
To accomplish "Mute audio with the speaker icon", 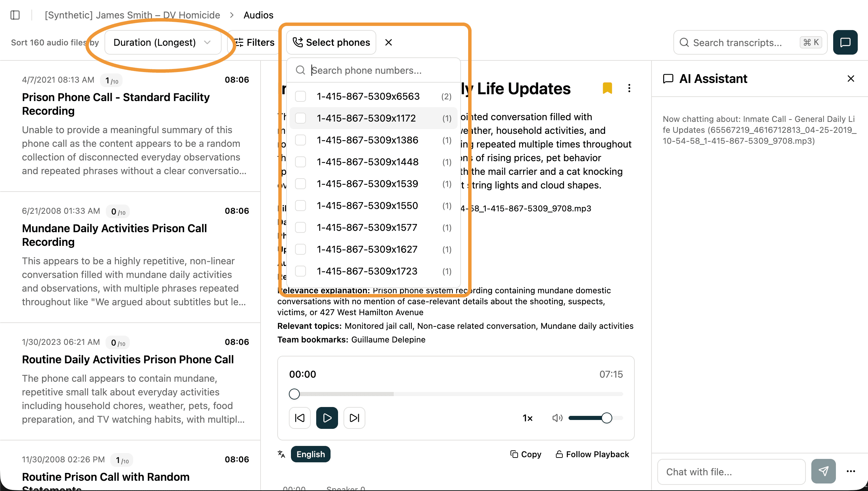I will [x=557, y=418].
